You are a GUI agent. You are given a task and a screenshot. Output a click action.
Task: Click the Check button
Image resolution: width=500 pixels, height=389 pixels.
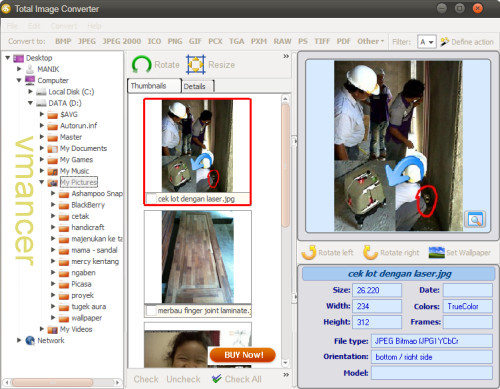pyautogui.click(x=146, y=379)
